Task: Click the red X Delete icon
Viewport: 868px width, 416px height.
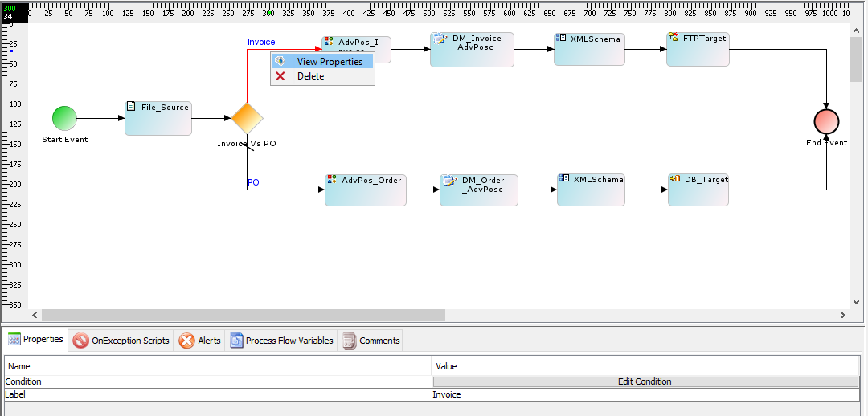Action: pyautogui.click(x=280, y=75)
